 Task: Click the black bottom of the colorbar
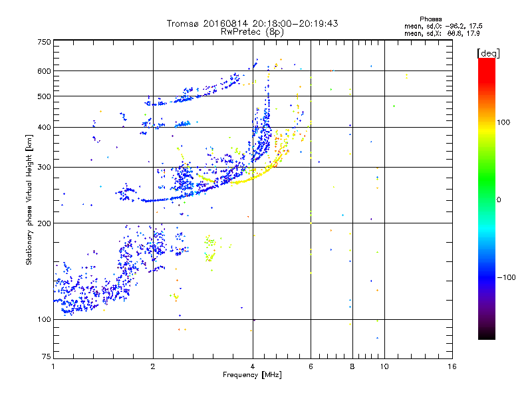(487, 335)
